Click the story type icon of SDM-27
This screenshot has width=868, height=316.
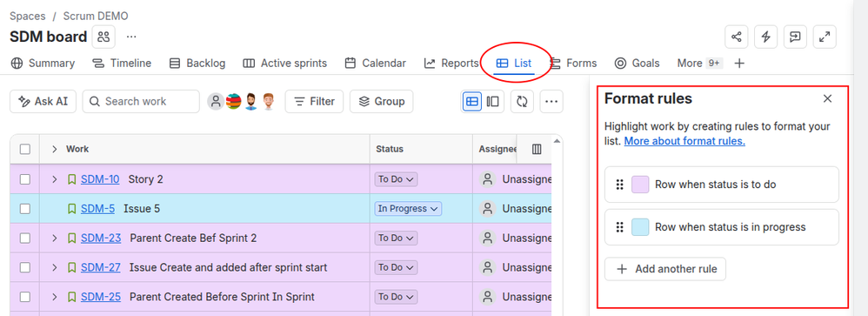[71, 267]
